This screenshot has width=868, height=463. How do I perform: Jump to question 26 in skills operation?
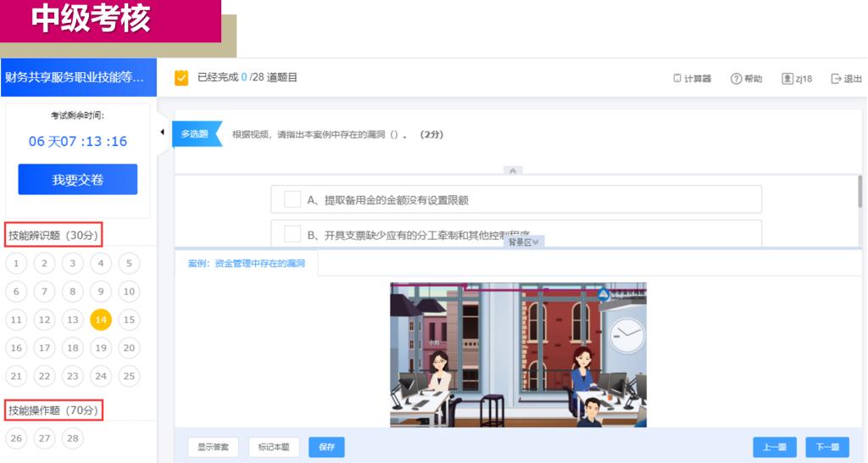(16, 438)
